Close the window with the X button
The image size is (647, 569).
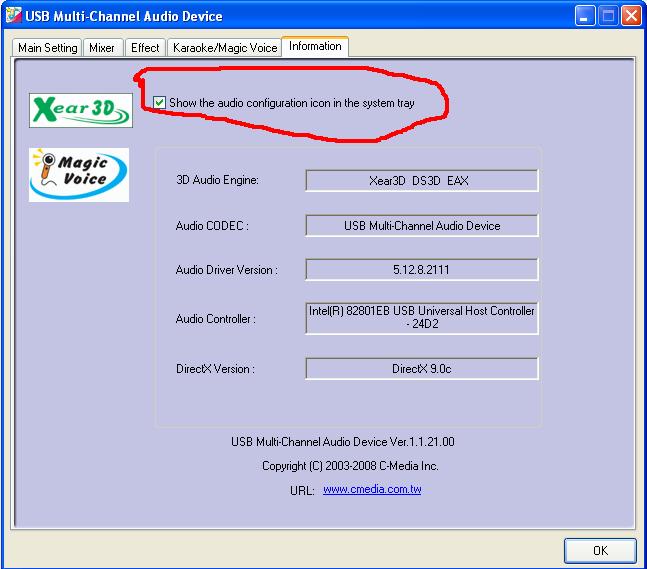[631, 16]
